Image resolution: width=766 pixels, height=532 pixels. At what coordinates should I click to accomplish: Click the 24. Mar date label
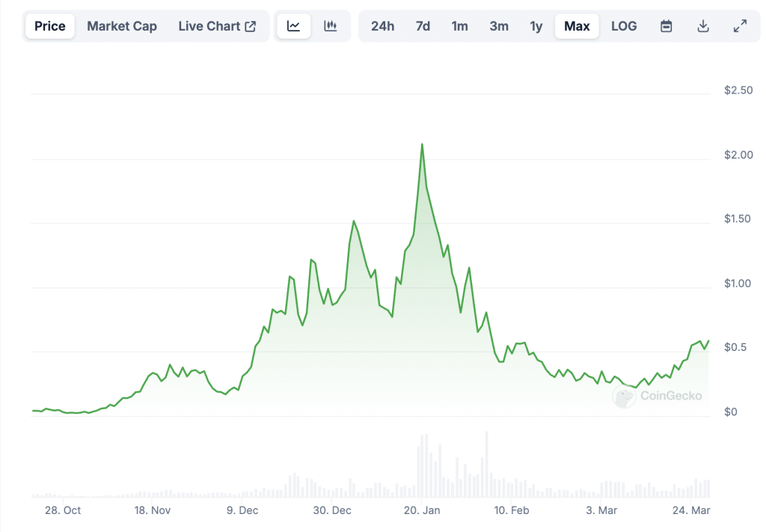point(691,510)
